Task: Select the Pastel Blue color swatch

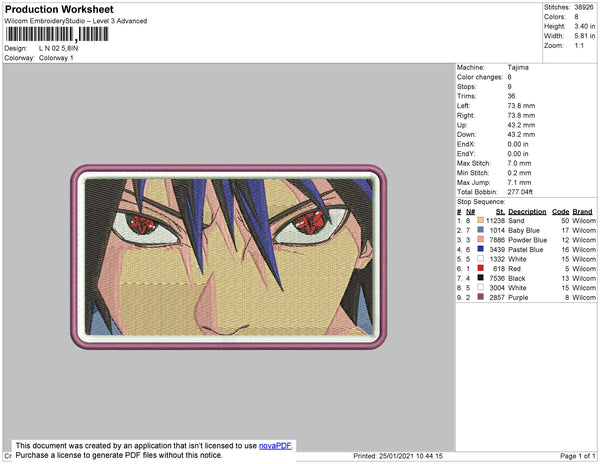Action: [481, 249]
